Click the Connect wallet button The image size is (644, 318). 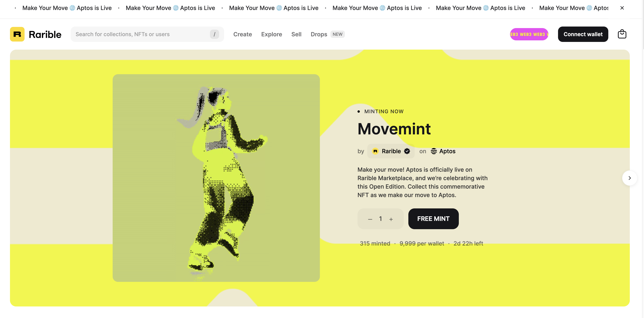coord(583,34)
